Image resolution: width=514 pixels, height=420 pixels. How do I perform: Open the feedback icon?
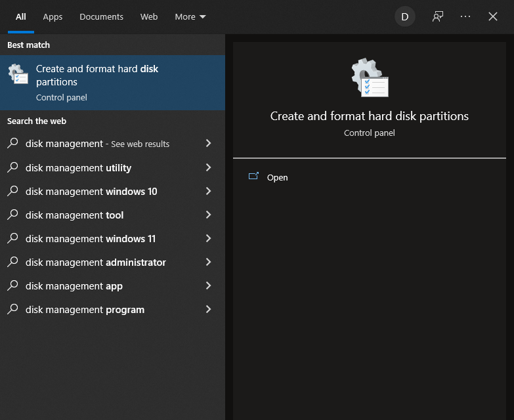(438, 16)
